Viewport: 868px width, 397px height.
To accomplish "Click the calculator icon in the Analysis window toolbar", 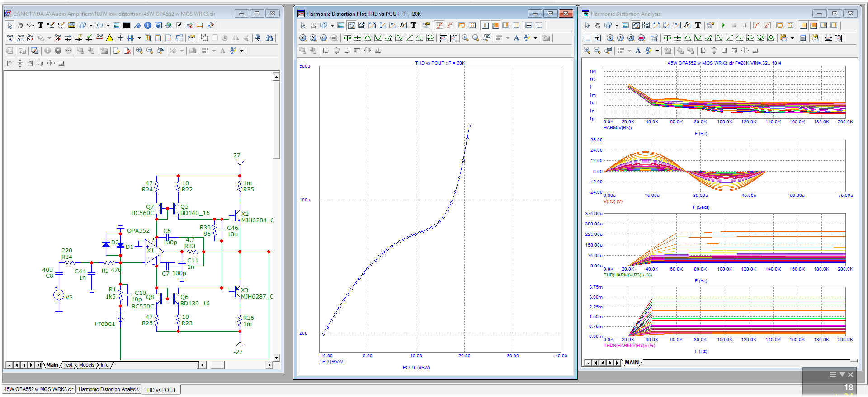I will tap(654, 38).
